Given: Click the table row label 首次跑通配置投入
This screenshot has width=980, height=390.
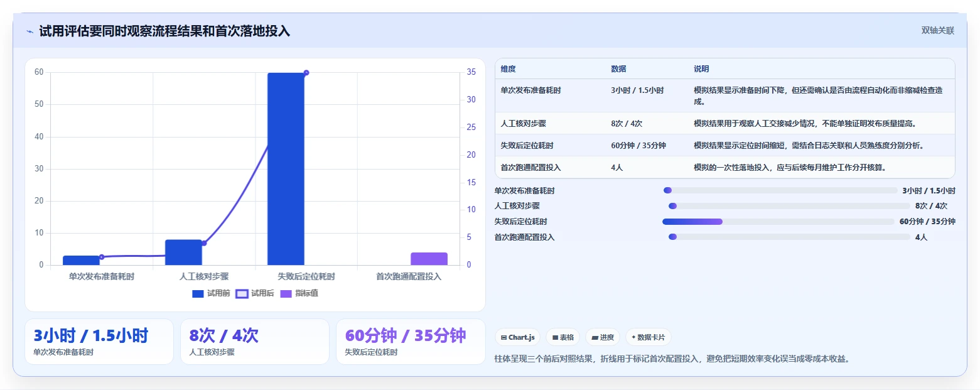Looking at the screenshot, I should click(x=530, y=168).
